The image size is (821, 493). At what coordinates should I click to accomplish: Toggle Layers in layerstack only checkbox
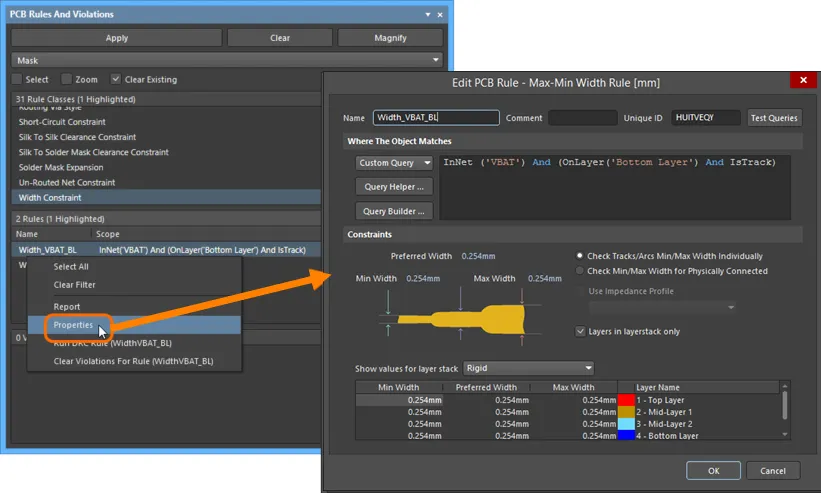click(580, 331)
